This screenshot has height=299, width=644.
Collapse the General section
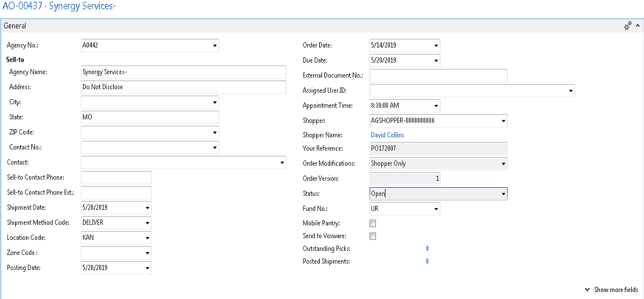[x=638, y=26]
